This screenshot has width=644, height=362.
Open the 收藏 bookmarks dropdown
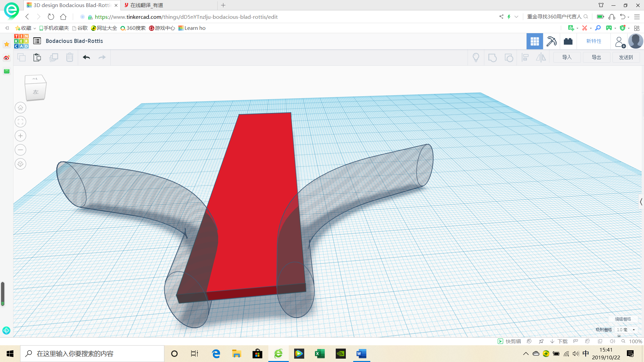click(25, 28)
